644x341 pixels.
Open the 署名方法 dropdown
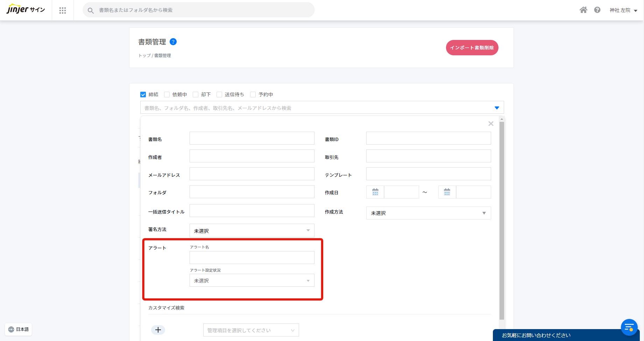tap(252, 231)
